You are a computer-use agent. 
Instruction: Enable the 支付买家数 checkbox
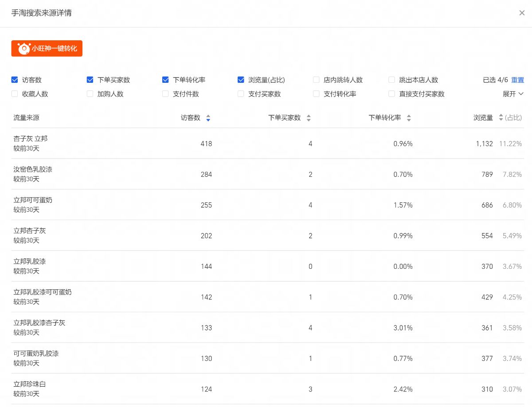coord(241,94)
